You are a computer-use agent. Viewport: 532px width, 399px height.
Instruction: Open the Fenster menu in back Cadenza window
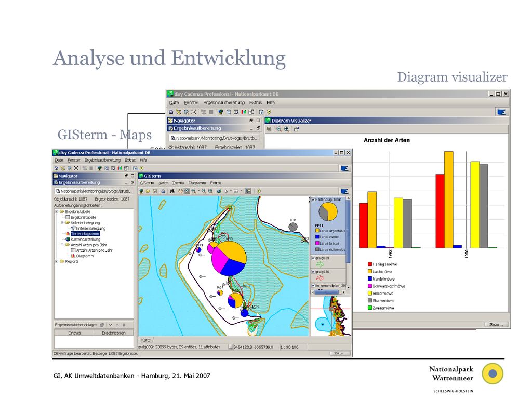(191, 103)
